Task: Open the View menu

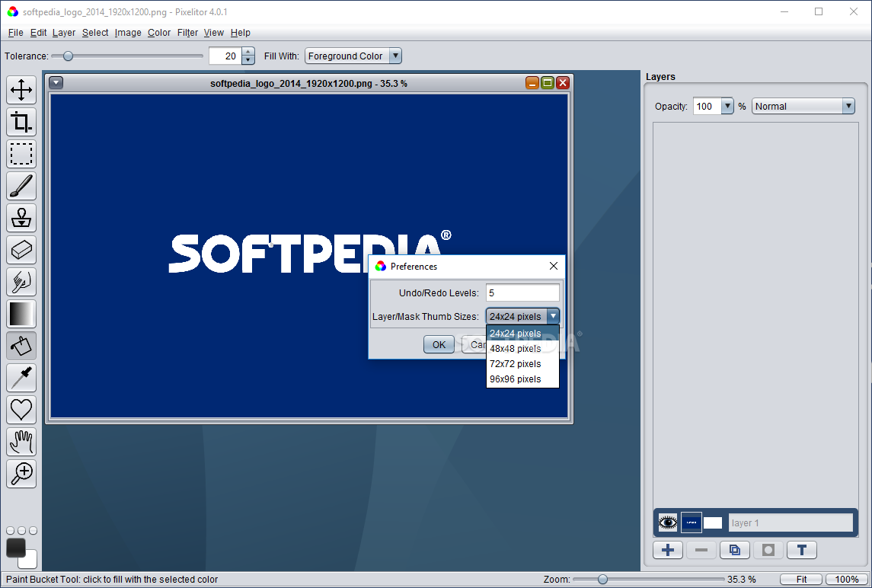Action: point(213,32)
